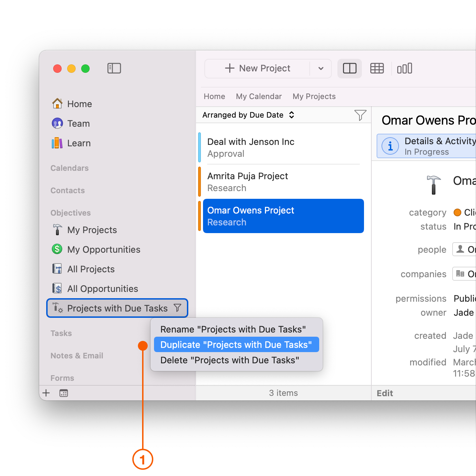Image resolution: width=476 pixels, height=476 pixels.
Task: Toggle the filter funnel above the project list
Action: (x=360, y=115)
